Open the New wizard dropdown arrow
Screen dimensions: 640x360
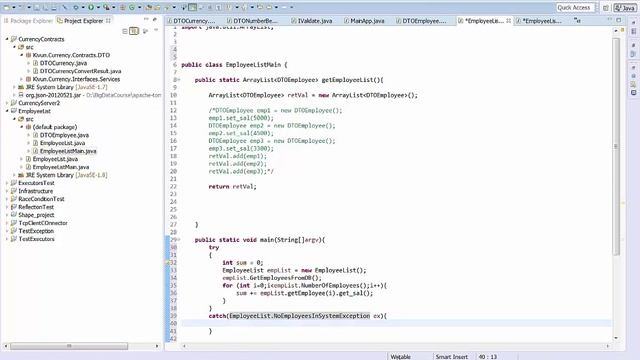click(x=13, y=7)
